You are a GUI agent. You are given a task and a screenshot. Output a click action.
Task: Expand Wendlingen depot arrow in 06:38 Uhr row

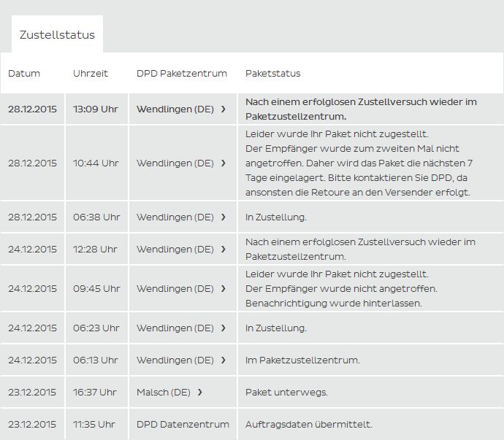click(x=224, y=217)
